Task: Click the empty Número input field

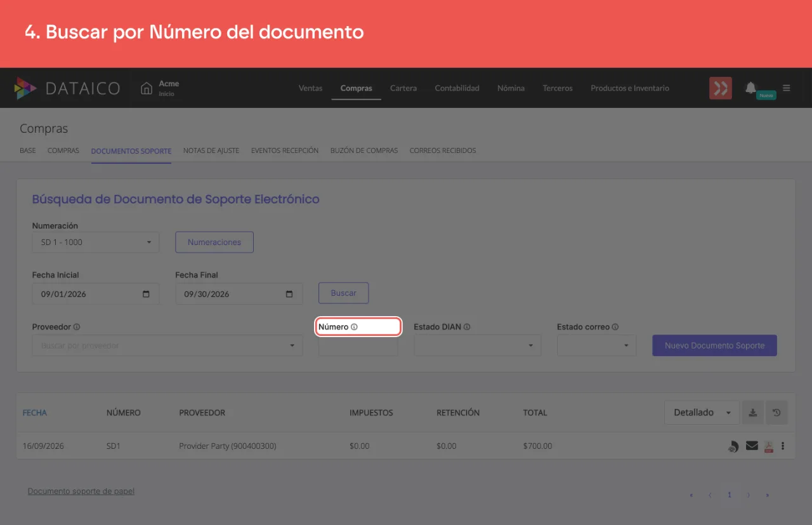Action: tap(358, 345)
